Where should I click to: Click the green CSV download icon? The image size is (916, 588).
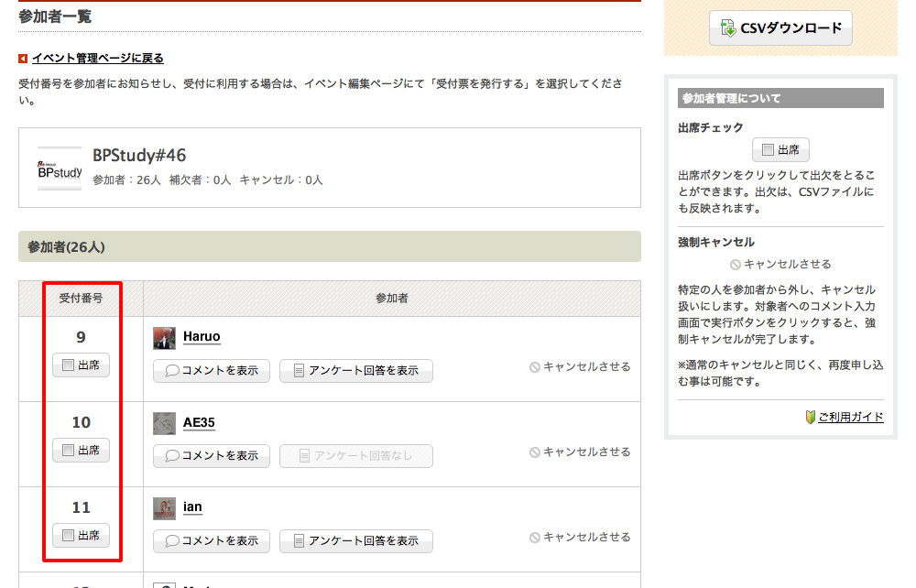728,28
